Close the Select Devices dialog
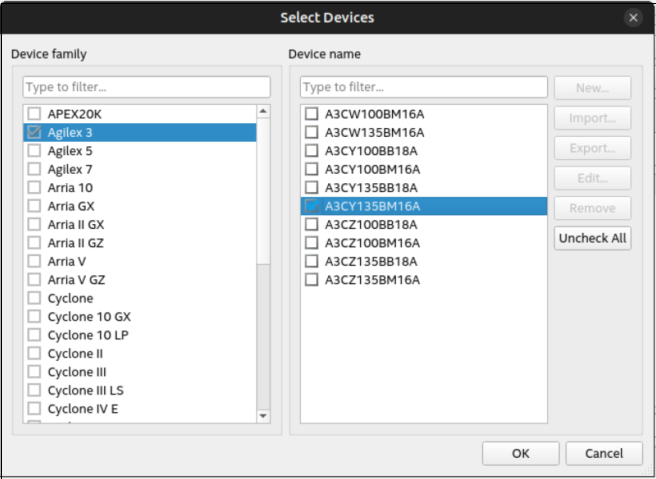Viewport: 656px width, 479px height. click(x=633, y=17)
